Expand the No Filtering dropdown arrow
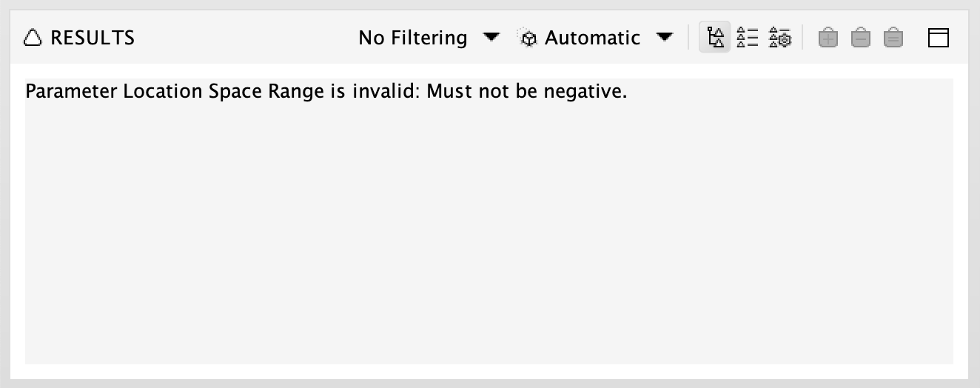This screenshot has height=388, width=980. point(491,37)
